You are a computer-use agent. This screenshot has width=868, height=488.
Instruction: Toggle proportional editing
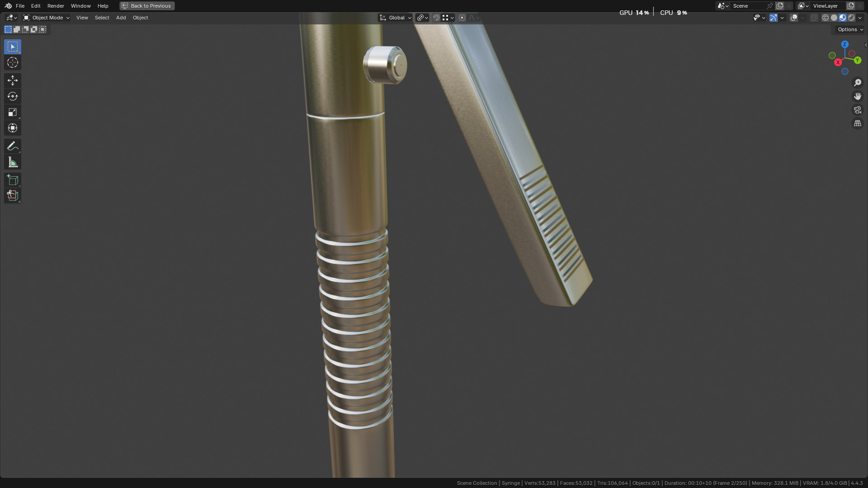462,18
